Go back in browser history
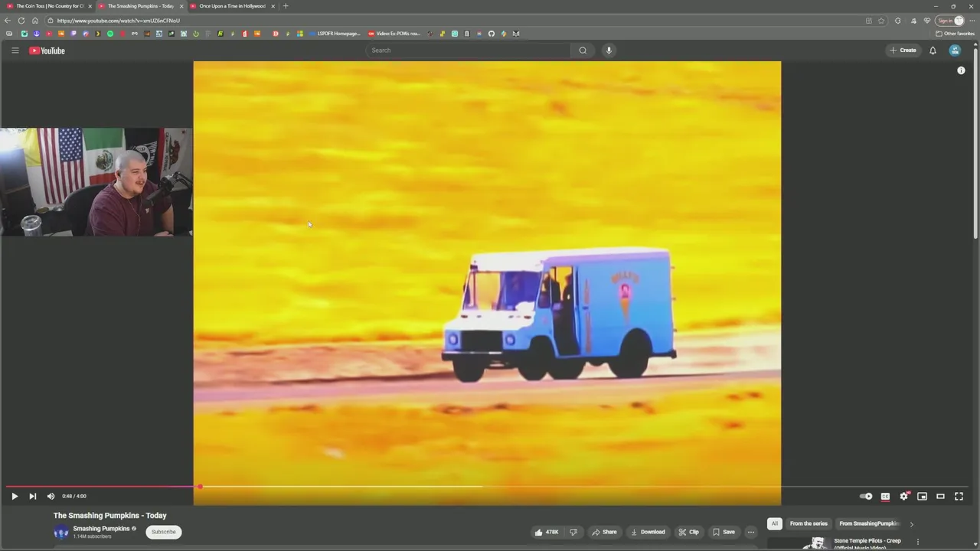This screenshot has width=980, height=551. (x=8, y=21)
